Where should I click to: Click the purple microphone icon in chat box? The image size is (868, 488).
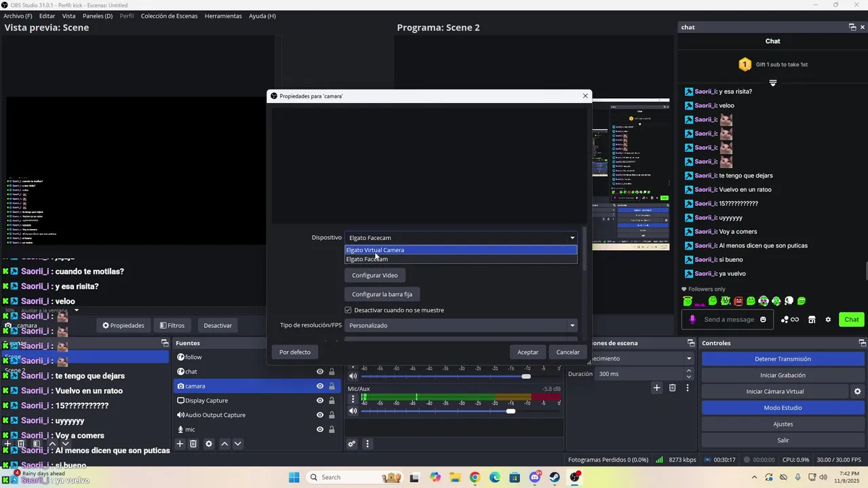pos(692,319)
